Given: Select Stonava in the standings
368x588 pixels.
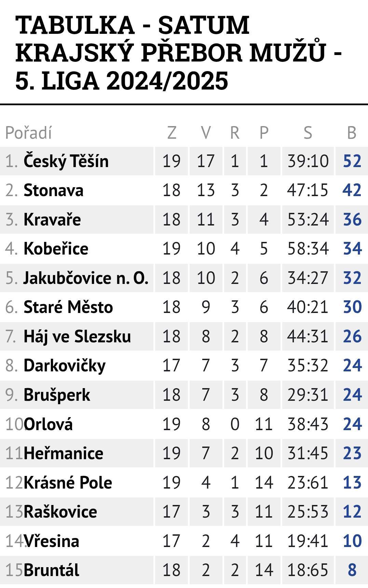Looking at the screenshot, I should pyautogui.click(x=53, y=190).
